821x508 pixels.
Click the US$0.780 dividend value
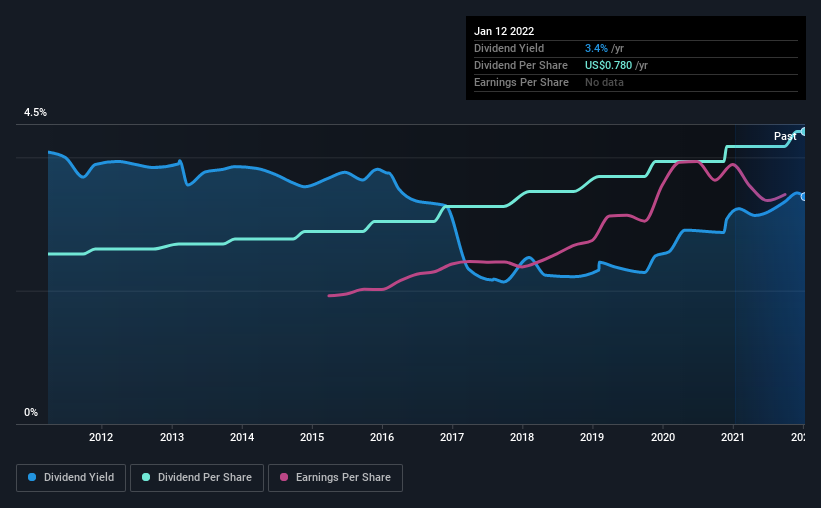click(x=608, y=65)
